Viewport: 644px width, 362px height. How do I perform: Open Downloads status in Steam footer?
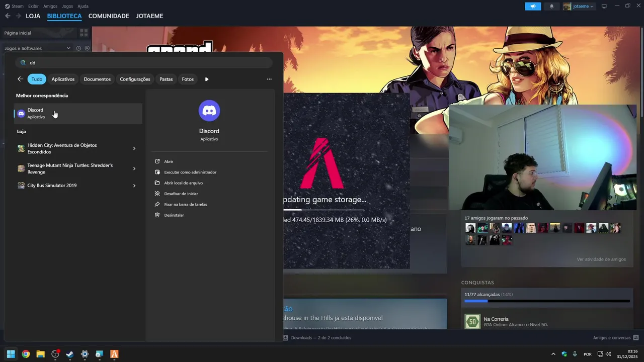[317, 338]
